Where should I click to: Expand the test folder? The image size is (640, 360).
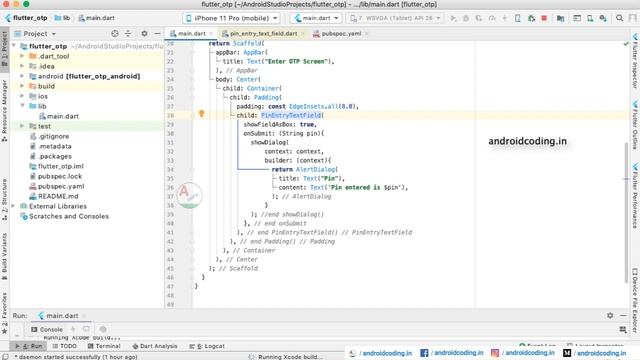22,126
